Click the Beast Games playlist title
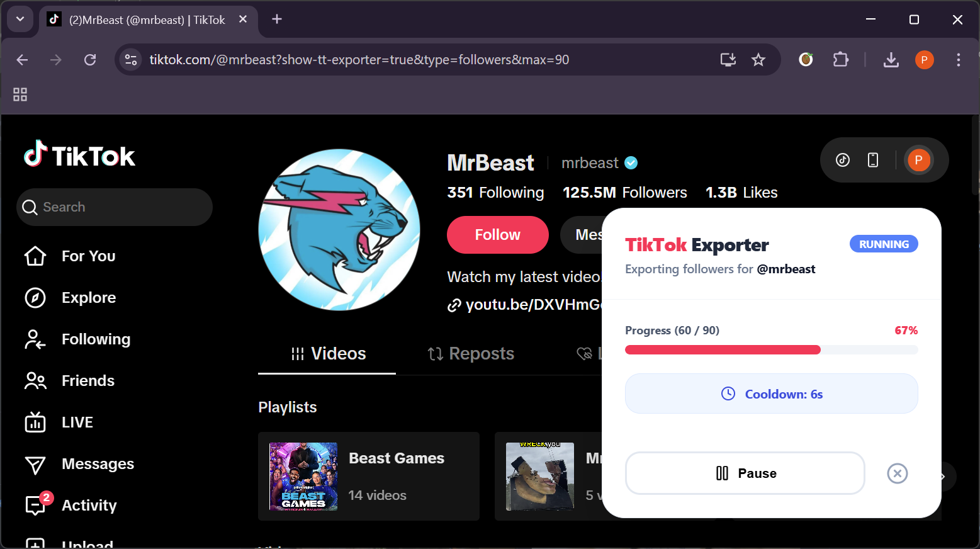The image size is (980, 549). pos(397,458)
